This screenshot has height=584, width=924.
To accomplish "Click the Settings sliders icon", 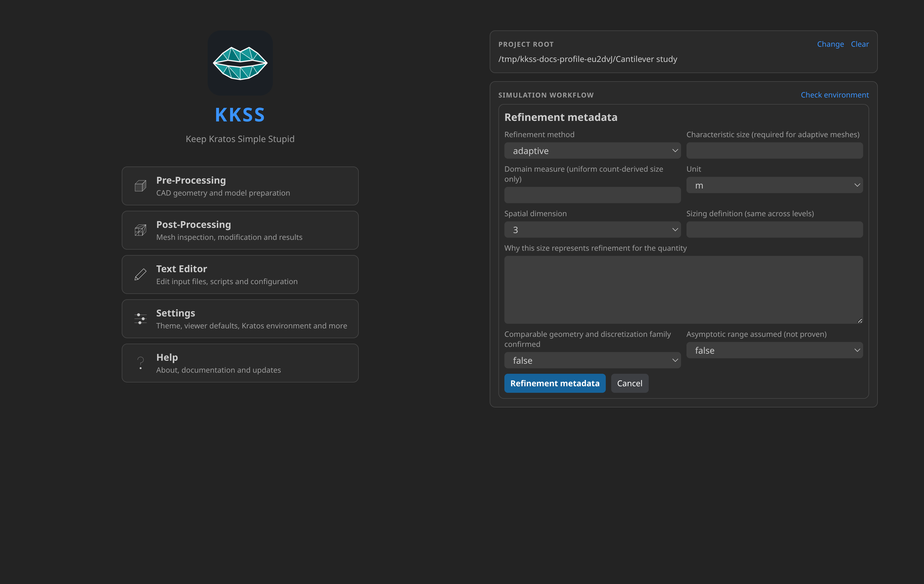I will tap(141, 319).
